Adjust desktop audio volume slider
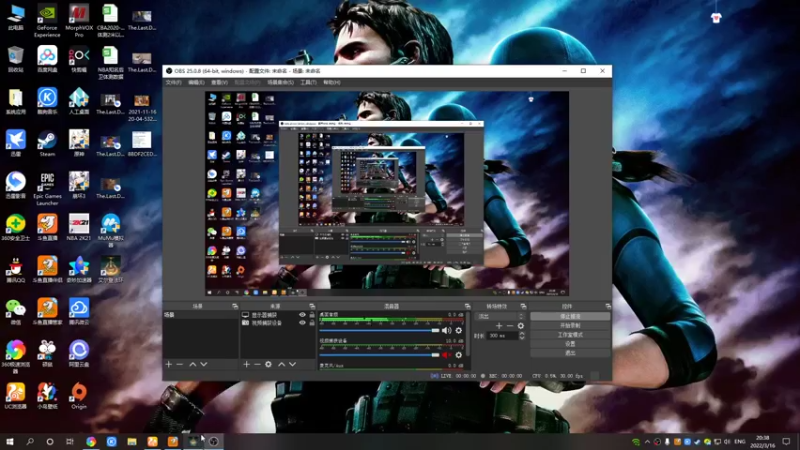Viewport: 800px width, 450px height. (x=380, y=331)
